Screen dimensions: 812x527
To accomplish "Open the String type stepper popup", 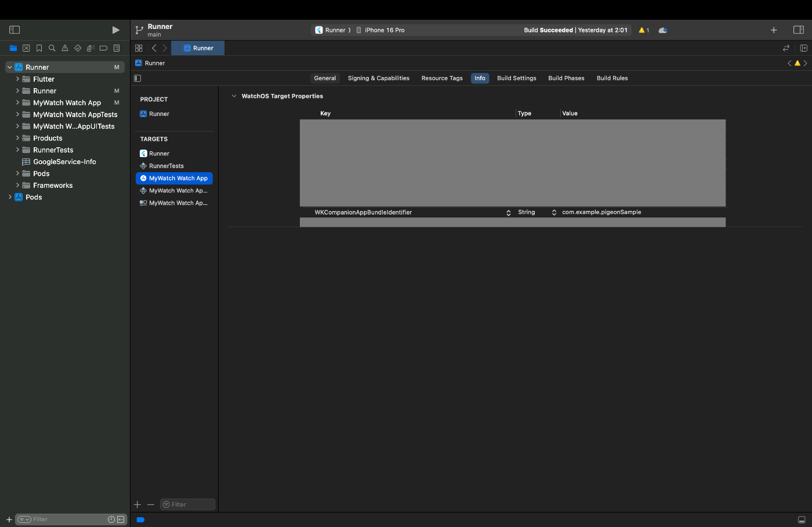I will (554, 213).
